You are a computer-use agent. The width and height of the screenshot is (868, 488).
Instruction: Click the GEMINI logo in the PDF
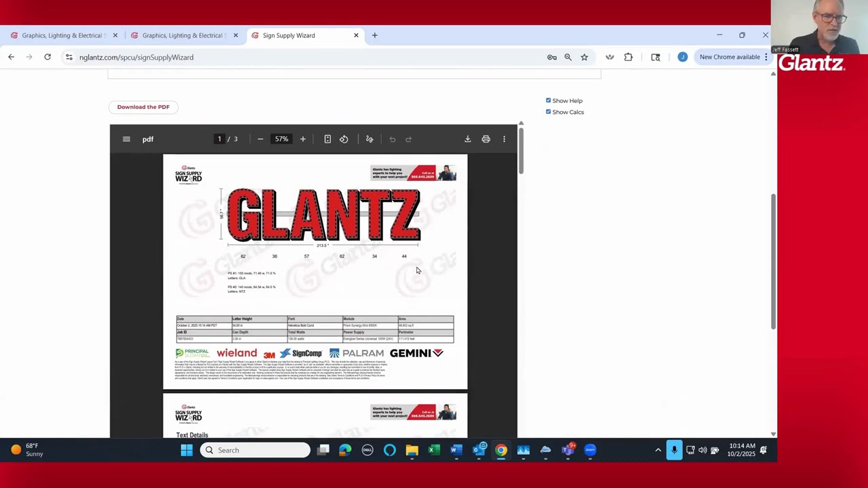pos(416,353)
